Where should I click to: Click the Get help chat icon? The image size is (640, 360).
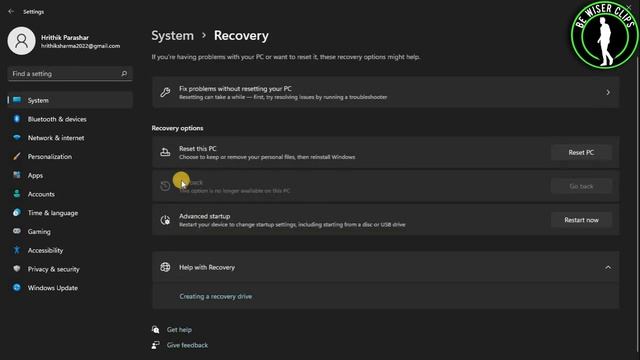156,329
